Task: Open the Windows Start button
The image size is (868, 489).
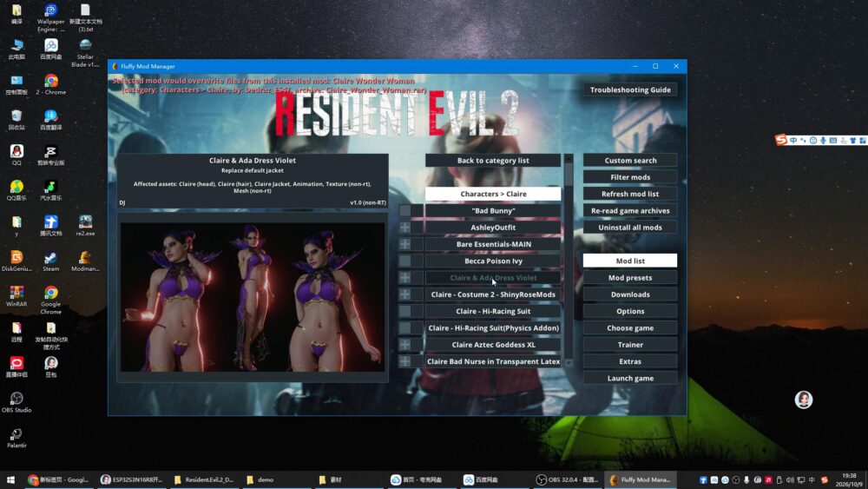Action: click(10, 479)
